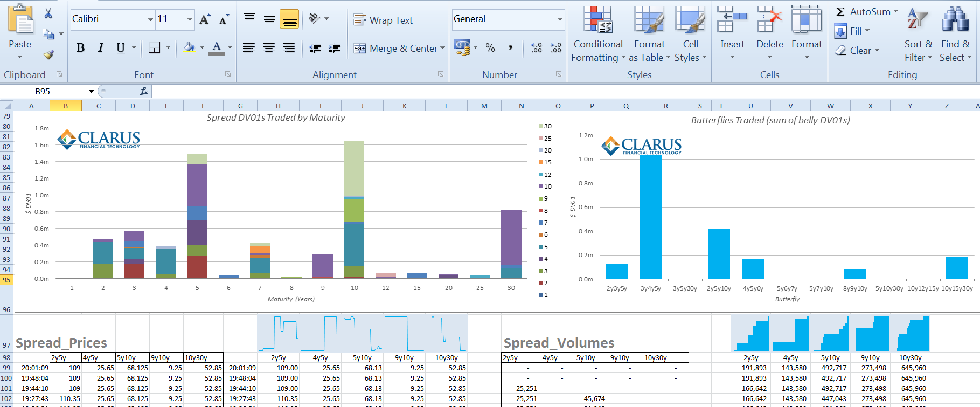This screenshot has height=407, width=980.
Task: Click the Orientation text angle icon
Action: tap(315, 19)
